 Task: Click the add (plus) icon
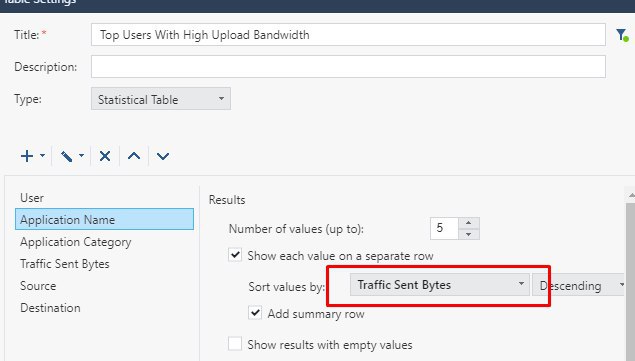(x=27, y=156)
